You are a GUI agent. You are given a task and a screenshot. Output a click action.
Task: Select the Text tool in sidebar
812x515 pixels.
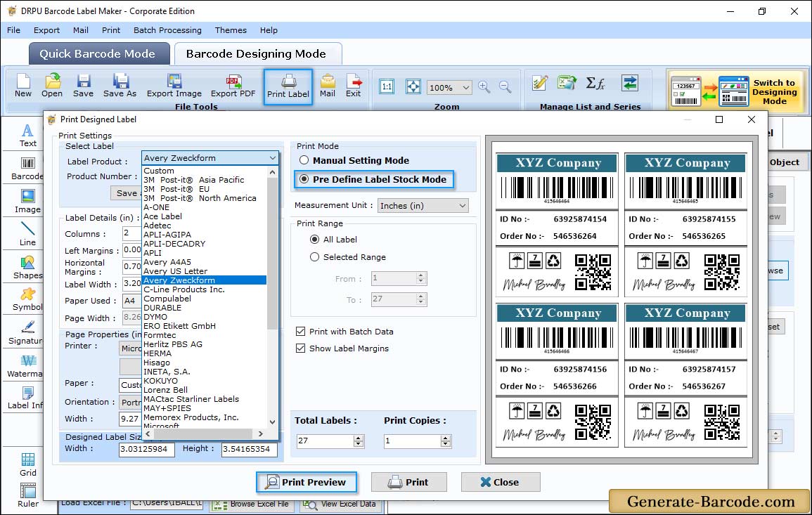pos(27,135)
